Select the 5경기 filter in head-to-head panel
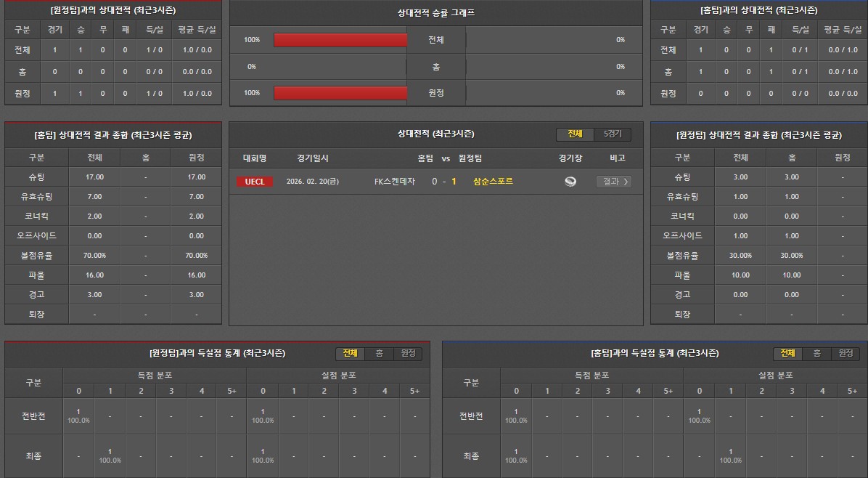Image resolution: width=868 pixels, height=478 pixels. click(613, 134)
